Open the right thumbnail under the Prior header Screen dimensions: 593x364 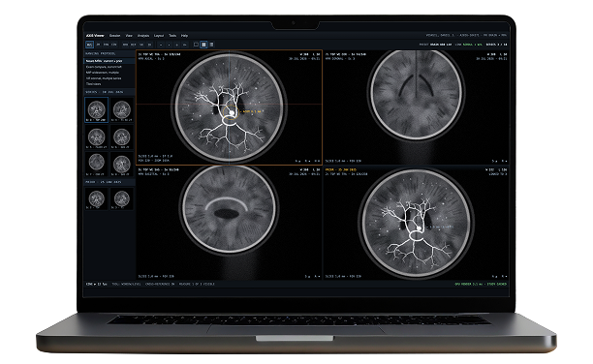122,198
